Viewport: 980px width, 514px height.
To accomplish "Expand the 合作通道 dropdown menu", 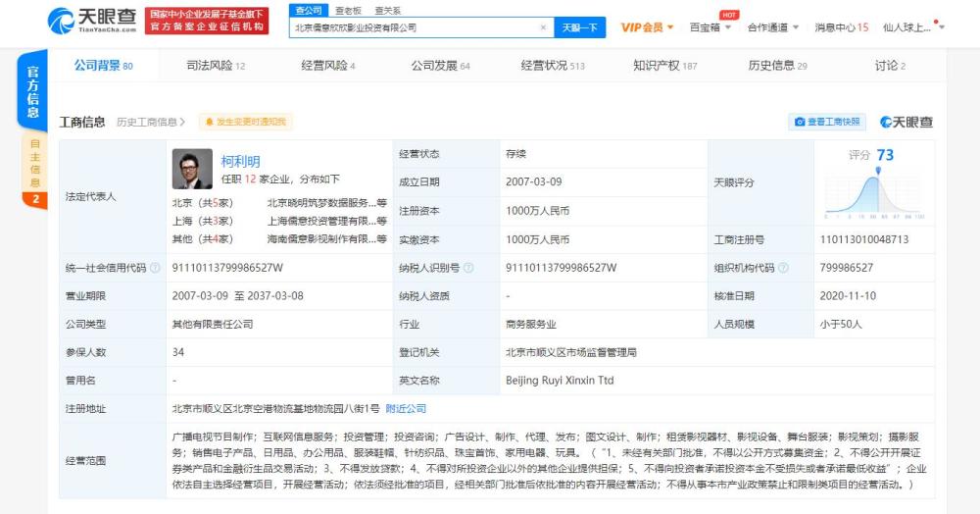I will coord(773,27).
